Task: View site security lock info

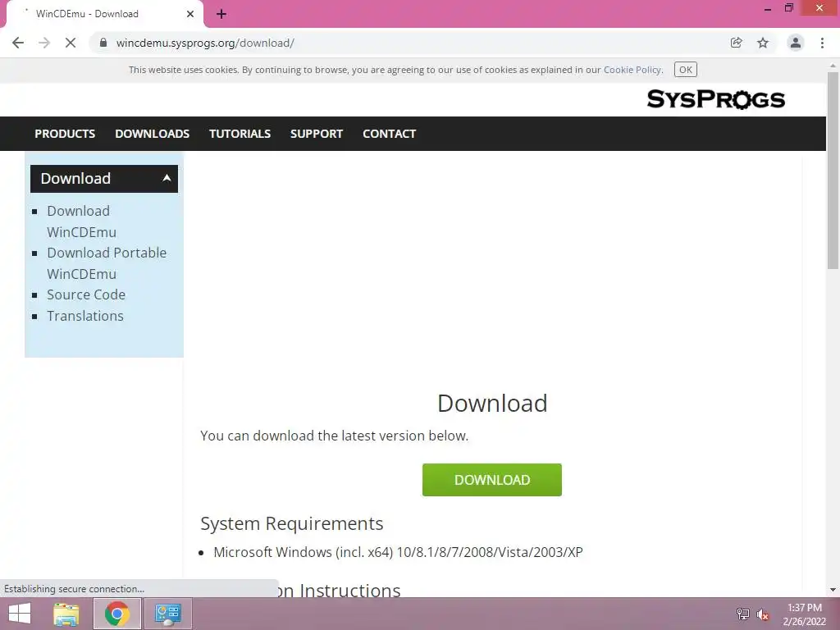Action: pyautogui.click(x=103, y=43)
